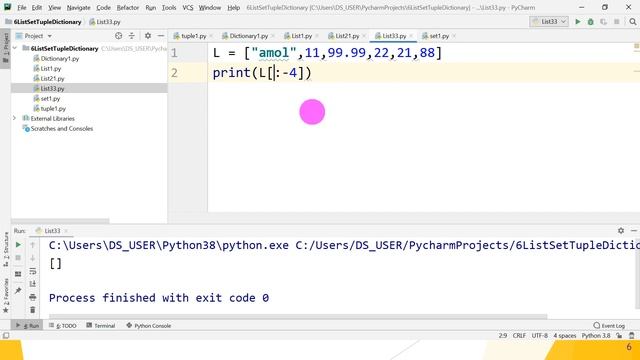
Task: Select Python 3.8 interpreter
Action: [596, 336]
